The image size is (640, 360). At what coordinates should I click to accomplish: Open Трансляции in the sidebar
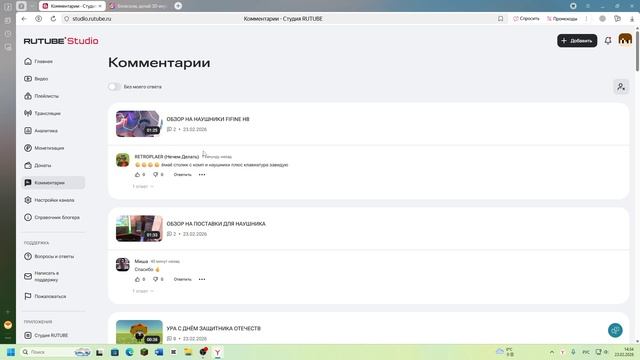point(42,113)
